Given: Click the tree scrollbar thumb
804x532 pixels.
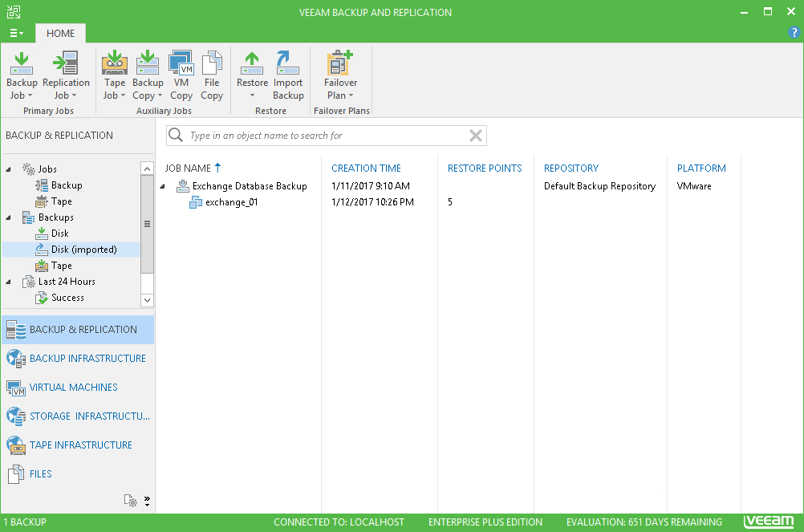Looking at the screenshot, I should [147, 224].
